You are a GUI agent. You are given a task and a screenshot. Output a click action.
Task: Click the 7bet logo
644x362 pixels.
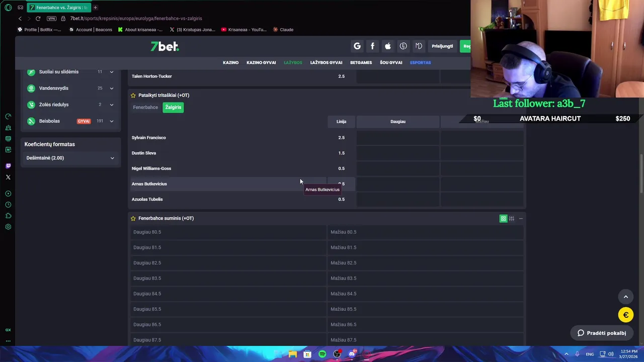click(165, 46)
